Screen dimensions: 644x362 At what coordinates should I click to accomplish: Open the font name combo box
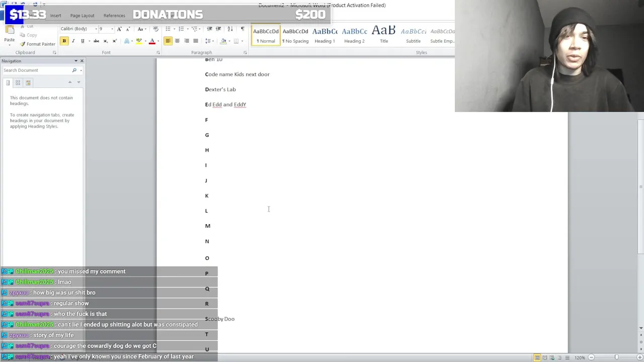point(78,29)
